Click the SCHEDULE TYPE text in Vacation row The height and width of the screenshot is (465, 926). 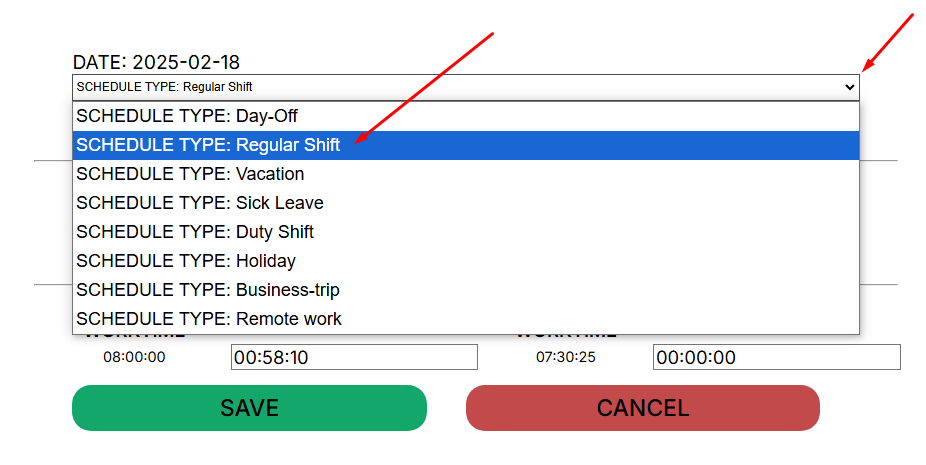point(152,174)
